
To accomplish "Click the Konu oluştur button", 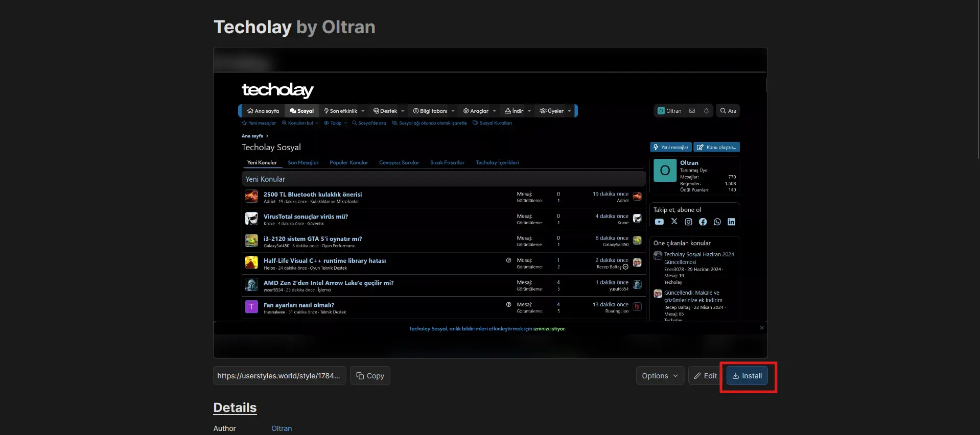I will click(x=717, y=147).
